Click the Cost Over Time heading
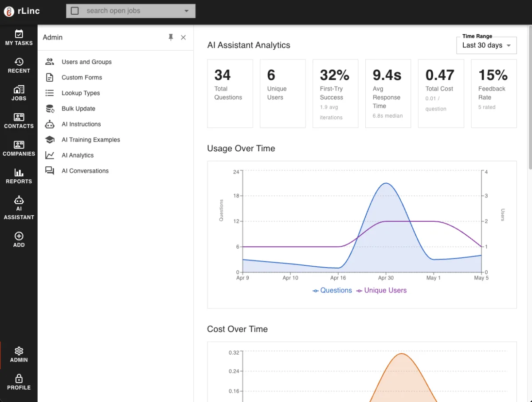 pyautogui.click(x=237, y=329)
